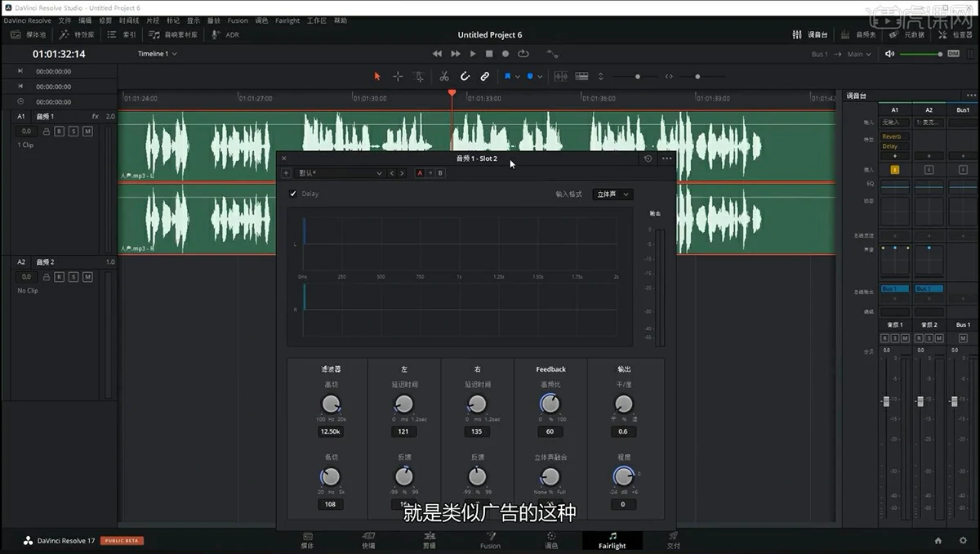Open the Main bus output dropdown
Screen dimensions: 980x554
[858, 54]
